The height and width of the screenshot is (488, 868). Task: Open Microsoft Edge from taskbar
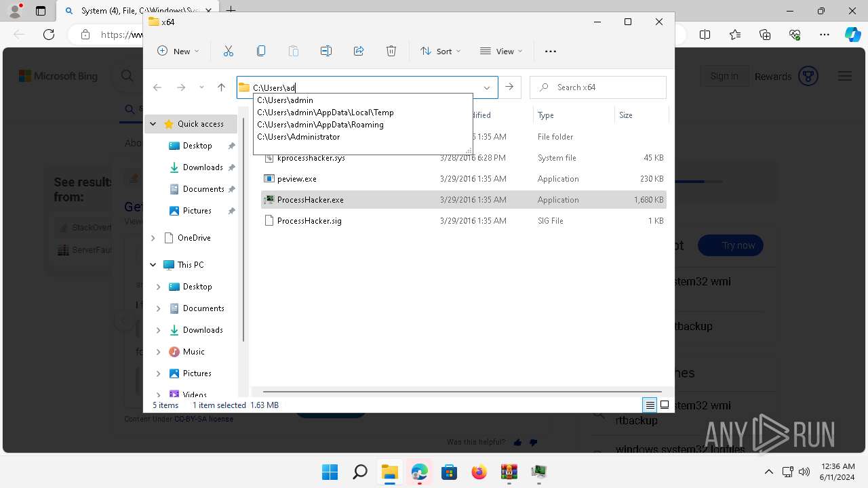click(x=419, y=472)
